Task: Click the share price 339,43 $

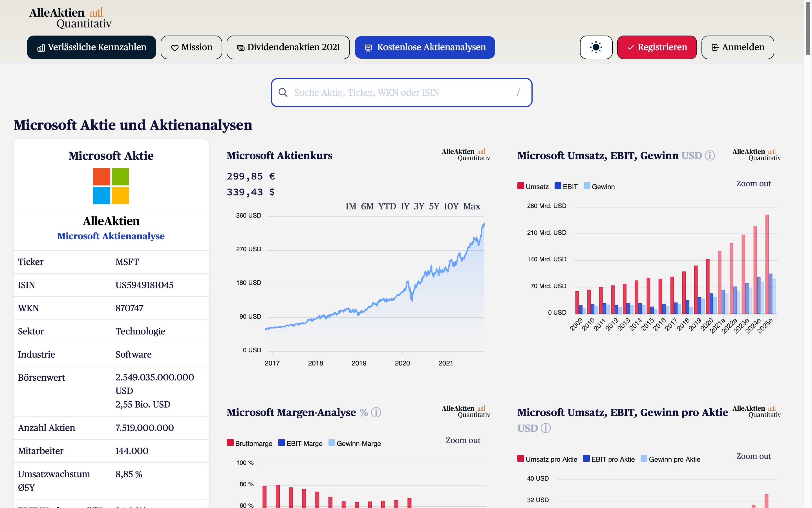Action: pos(251,192)
